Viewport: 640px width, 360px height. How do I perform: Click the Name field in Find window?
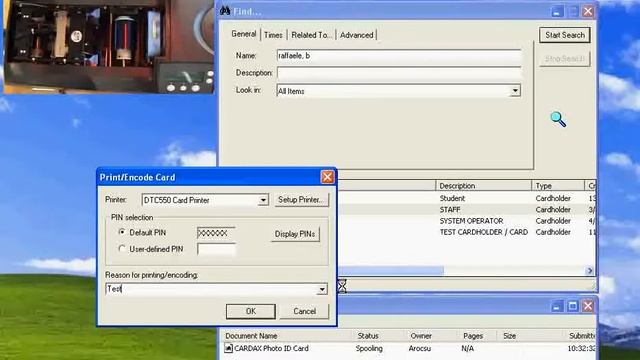pyautogui.click(x=399, y=56)
